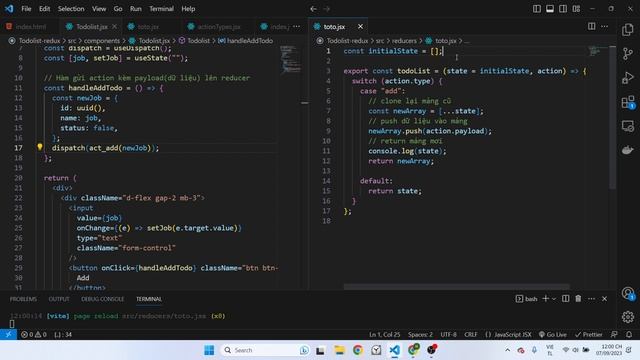640x360 pixels.
Task: Open File Explorer from taskbar
Action: pyautogui.click(x=339, y=350)
